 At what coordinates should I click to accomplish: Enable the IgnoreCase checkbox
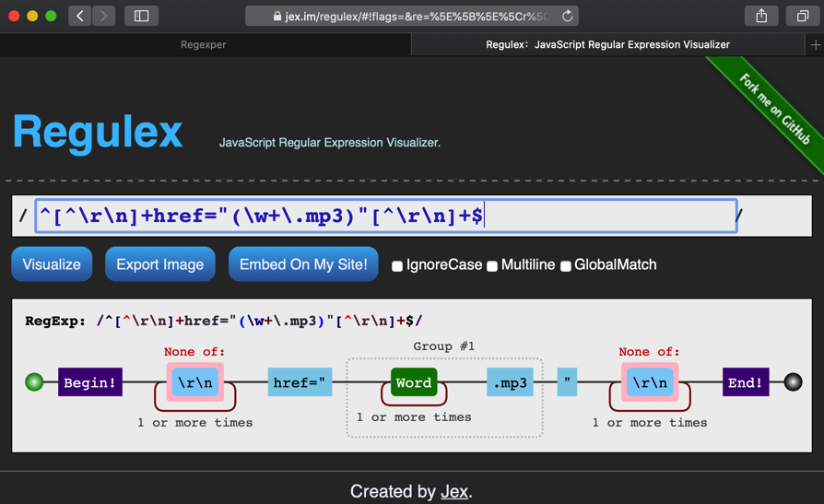[x=397, y=266]
